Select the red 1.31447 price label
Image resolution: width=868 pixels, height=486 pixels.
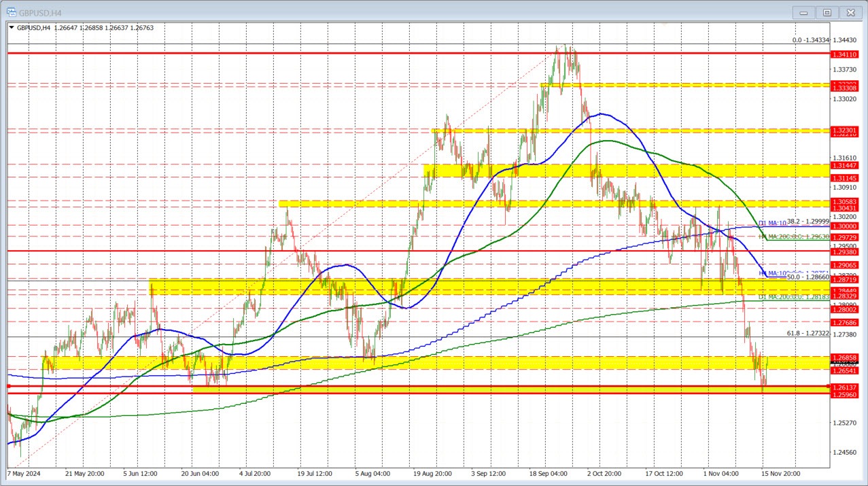click(846, 165)
